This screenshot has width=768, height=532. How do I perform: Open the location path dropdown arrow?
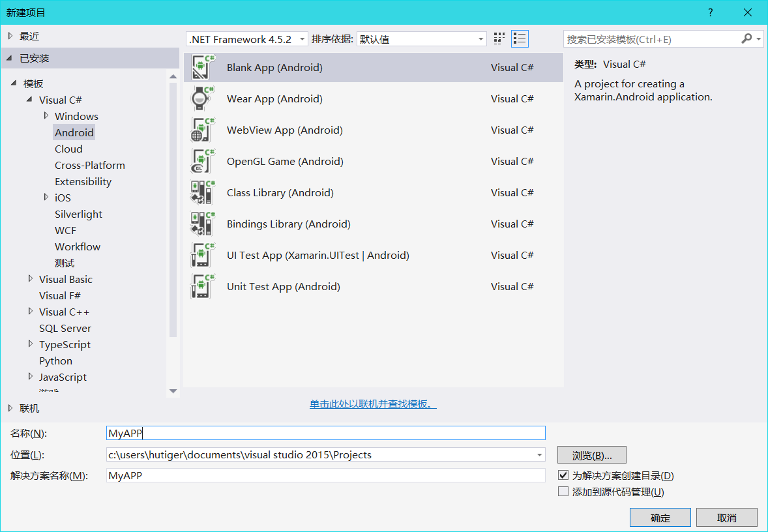click(539, 454)
